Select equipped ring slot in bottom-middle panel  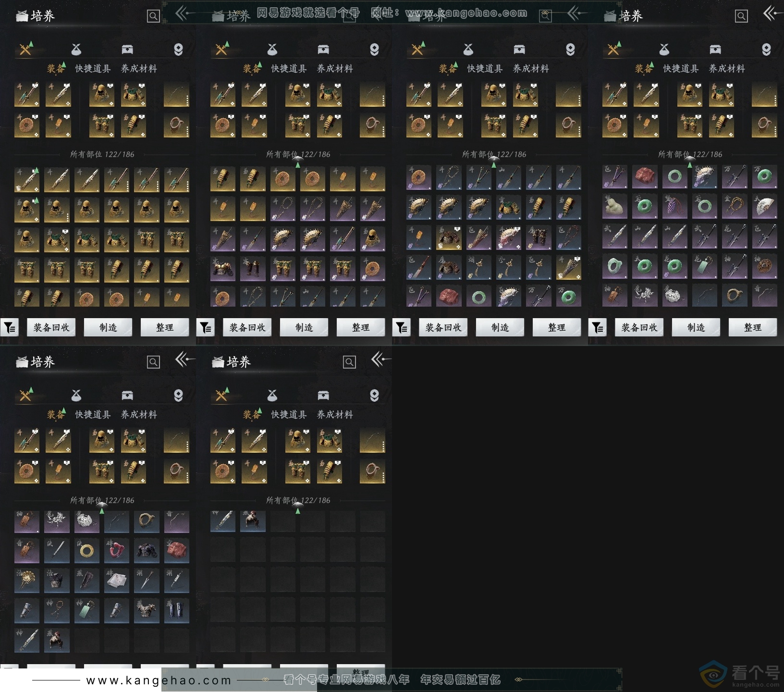click(x=372, y=471)
